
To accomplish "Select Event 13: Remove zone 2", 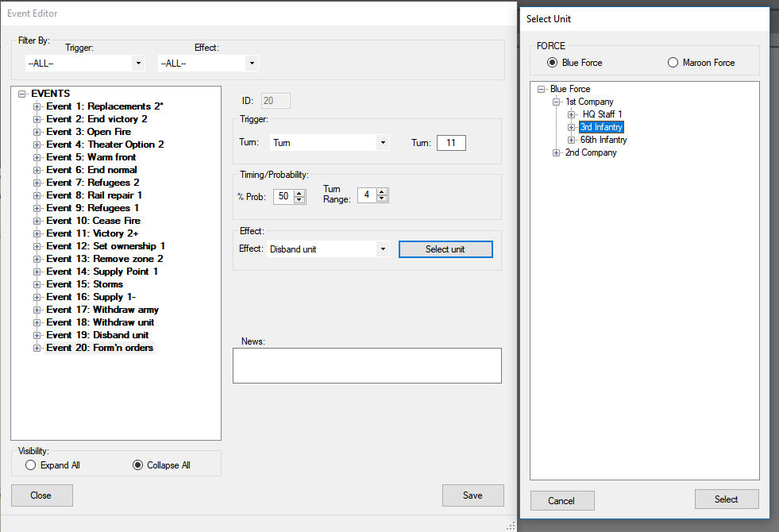I will click(105, 259).
